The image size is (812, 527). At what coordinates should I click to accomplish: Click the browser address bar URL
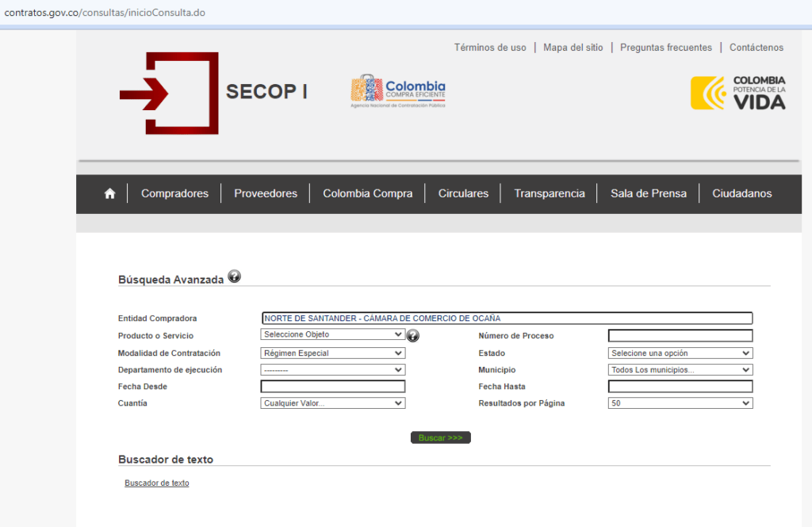pos(105,13)
